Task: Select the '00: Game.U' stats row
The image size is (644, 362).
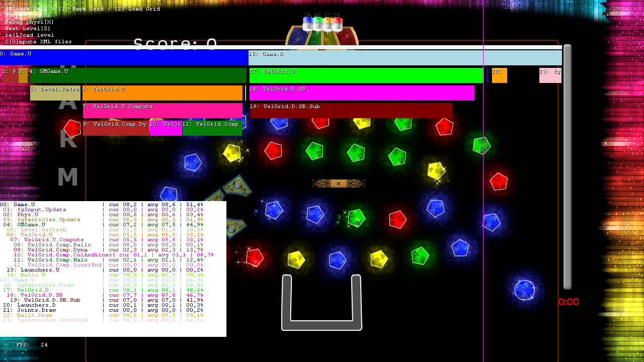Action: click(102, 205)
